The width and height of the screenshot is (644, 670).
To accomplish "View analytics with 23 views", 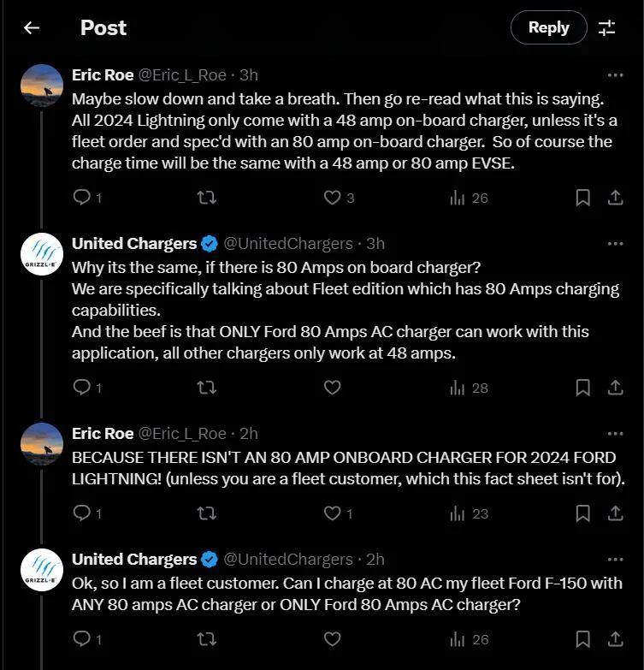I will [469, 513].
